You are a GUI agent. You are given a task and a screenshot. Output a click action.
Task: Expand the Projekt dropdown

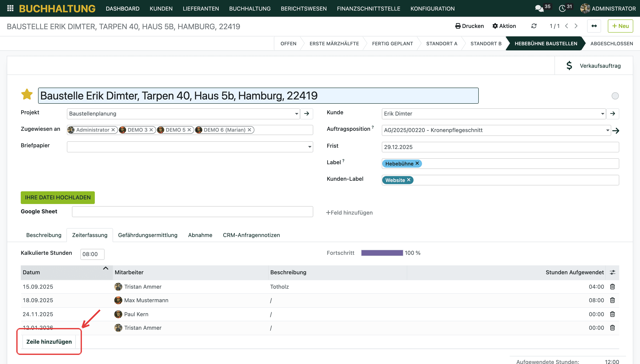[297, 114]
